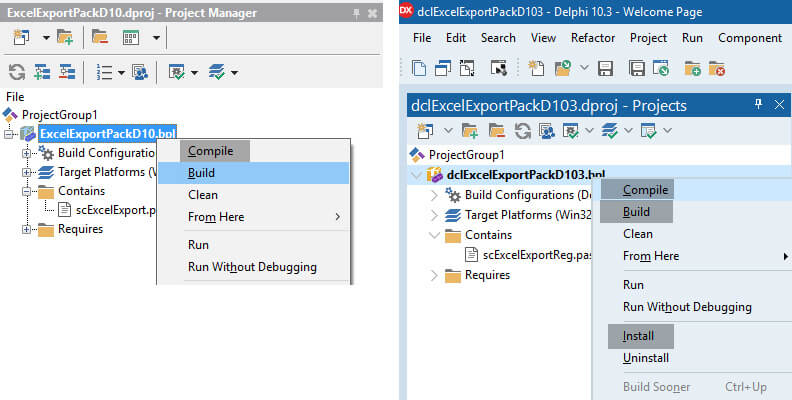Click View Form windows icon in Delphi toolbar
The width and height of the screenshot is (792, 400).
[443, 68]
